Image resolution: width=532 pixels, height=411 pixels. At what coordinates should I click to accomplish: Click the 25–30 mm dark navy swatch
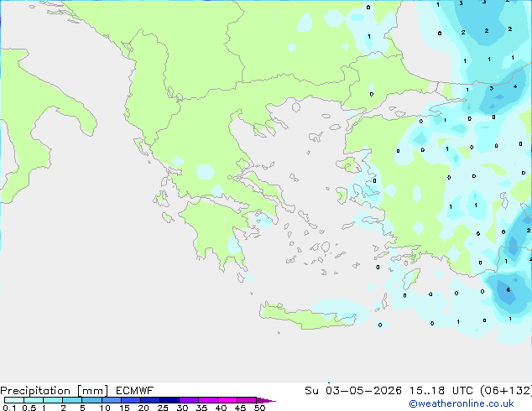click(x=170, y=400)
